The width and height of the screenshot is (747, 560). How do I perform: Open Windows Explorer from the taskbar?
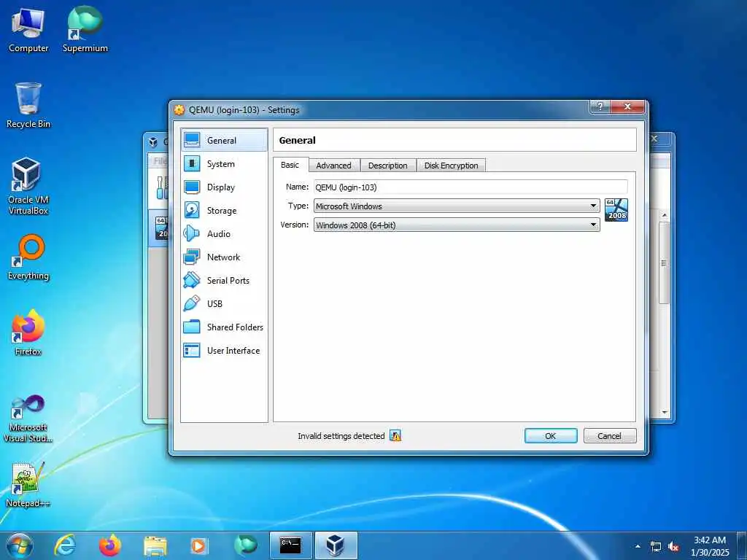[x=155, y=546]
